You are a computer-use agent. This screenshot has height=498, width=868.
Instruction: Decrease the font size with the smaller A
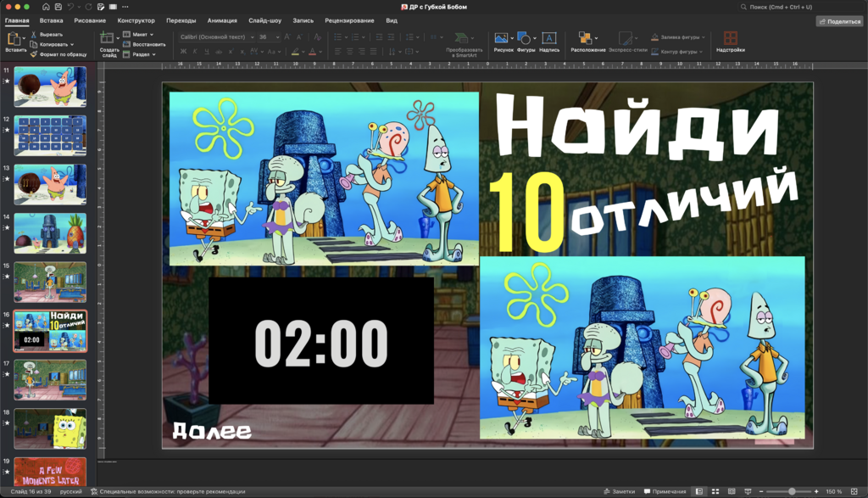click(299, 36)
